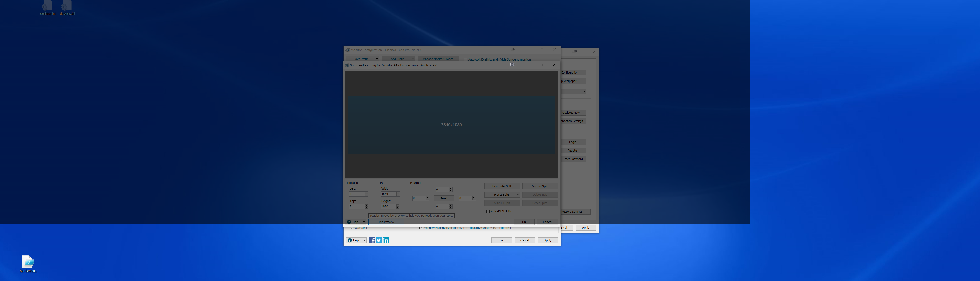980x281 pixels.
Task: Click the Twitter share icon
Action: tap(379, 240)
